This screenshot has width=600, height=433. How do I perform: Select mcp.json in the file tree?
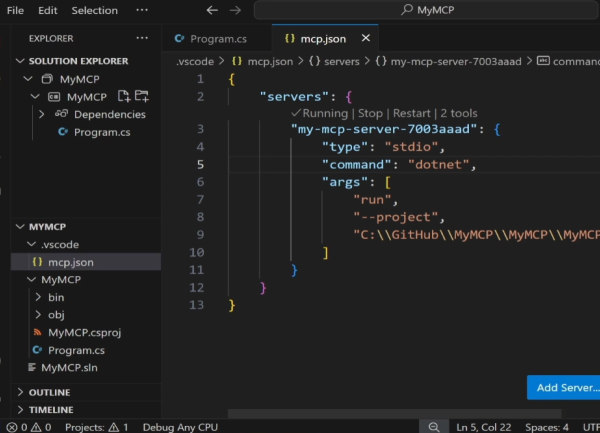(x=86, y=262)
